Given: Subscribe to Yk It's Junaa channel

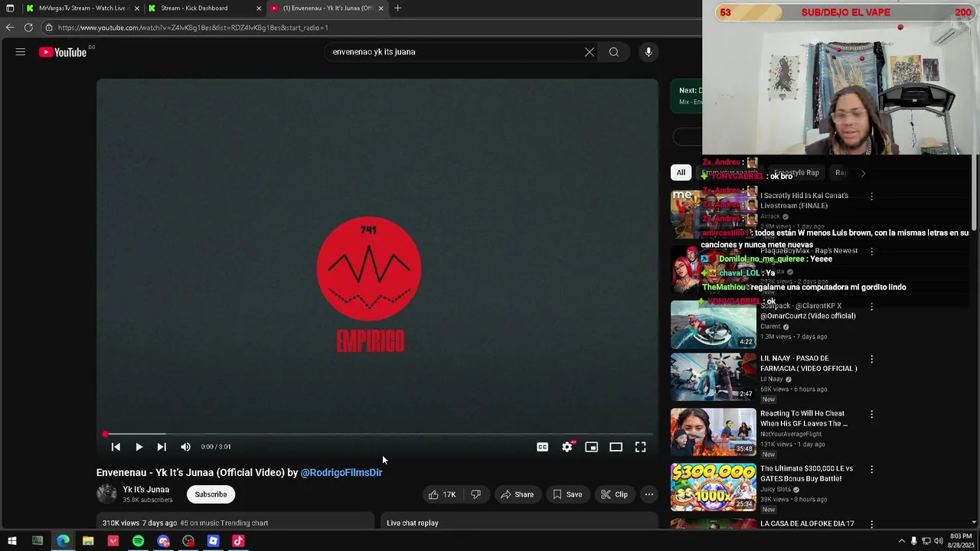Looking at the screenshot, I should point(211,494).
